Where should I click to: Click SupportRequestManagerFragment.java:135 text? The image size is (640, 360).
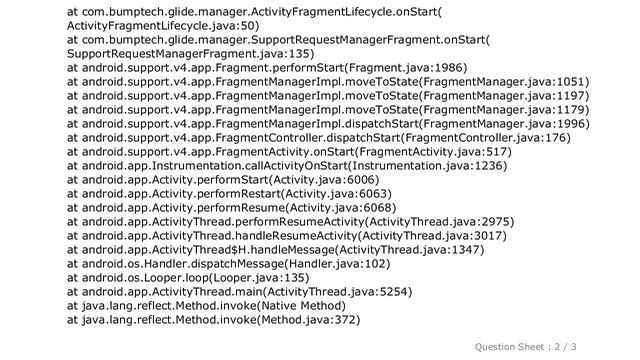191,54
